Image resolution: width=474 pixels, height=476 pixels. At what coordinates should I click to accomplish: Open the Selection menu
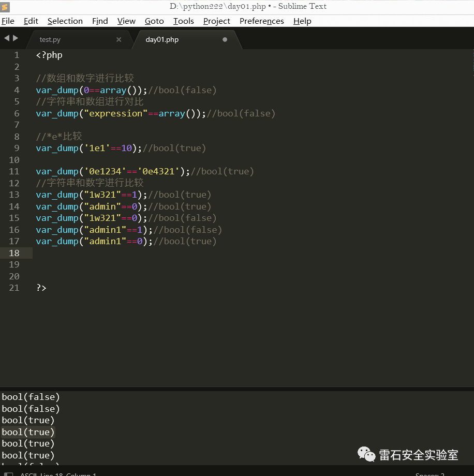(x=65, y=21)
